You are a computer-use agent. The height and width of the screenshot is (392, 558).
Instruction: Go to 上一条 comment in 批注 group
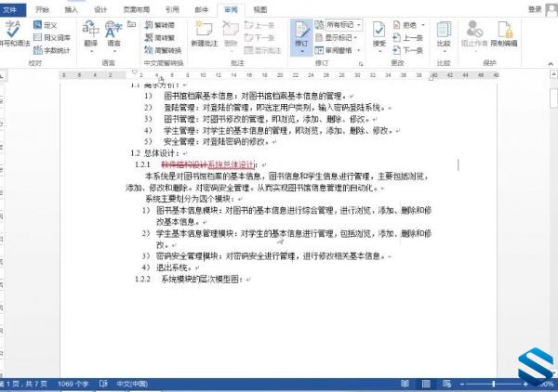pyautogui.click(x=259, y=25)
